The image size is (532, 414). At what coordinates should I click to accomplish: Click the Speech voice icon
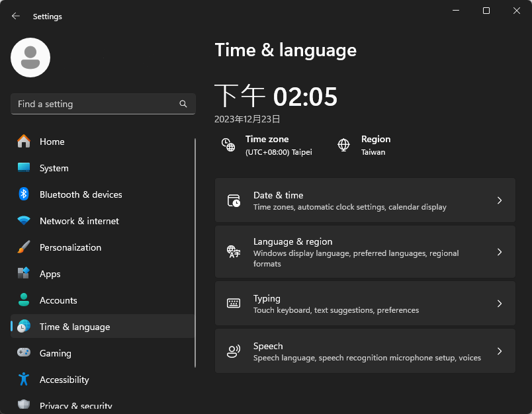[234, 351]
